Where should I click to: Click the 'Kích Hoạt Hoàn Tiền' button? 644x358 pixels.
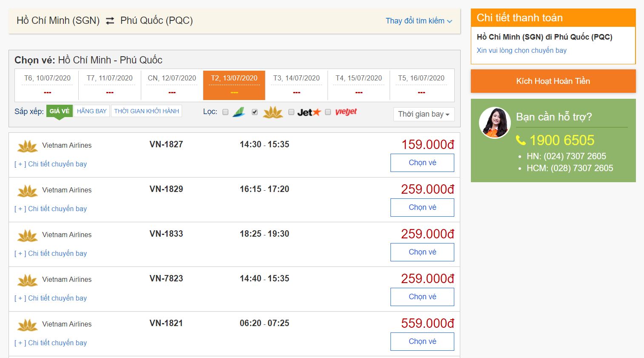[x=553, y=81]
